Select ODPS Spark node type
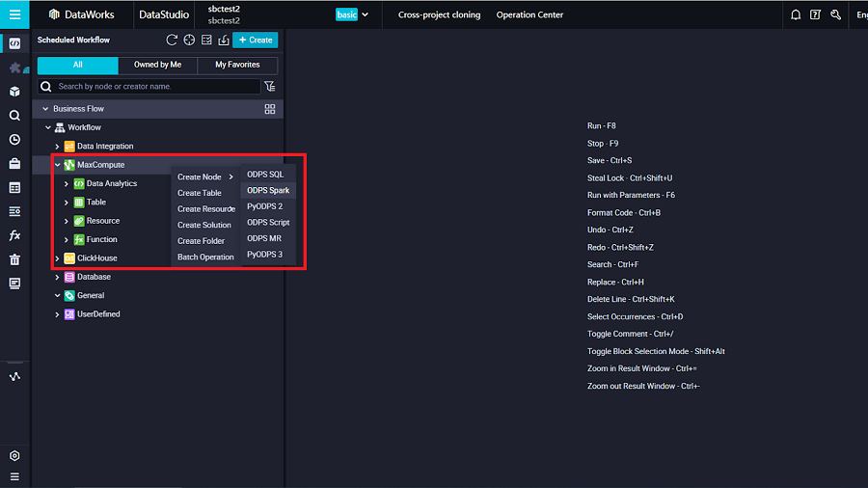868x488 pixels. coord(268,190)
